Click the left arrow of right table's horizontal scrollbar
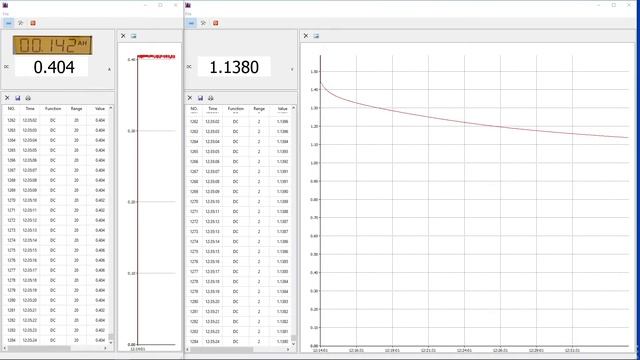 coord(188,349)
